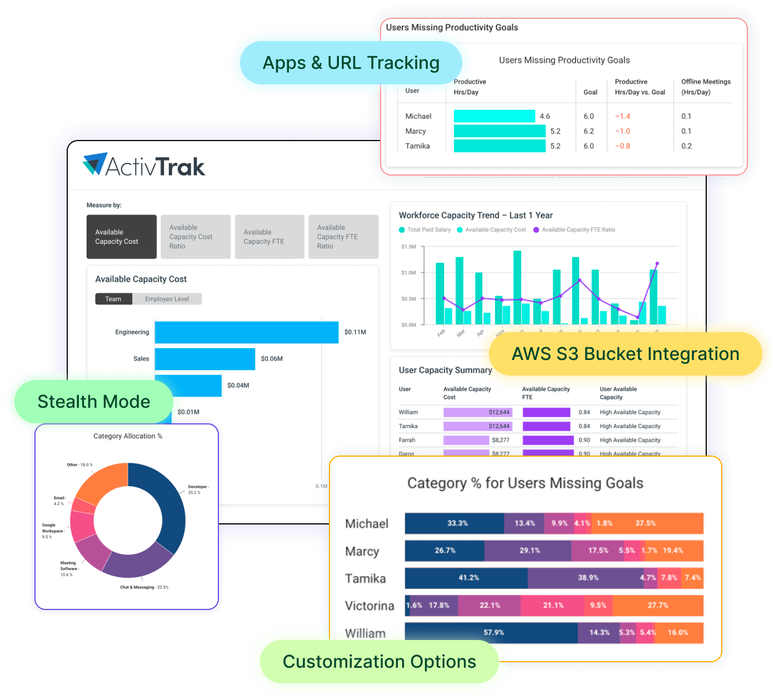Switch to Employee Level view

167,299
